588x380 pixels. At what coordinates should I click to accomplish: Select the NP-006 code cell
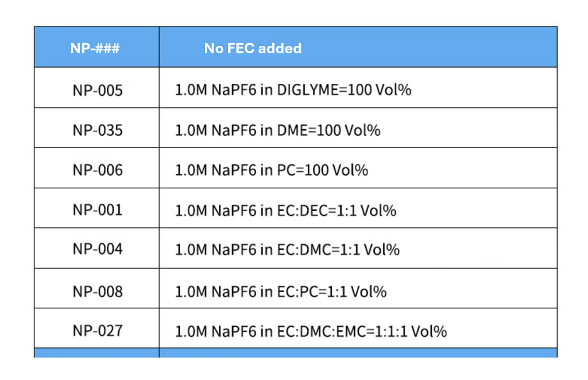(x=98, y=170)
